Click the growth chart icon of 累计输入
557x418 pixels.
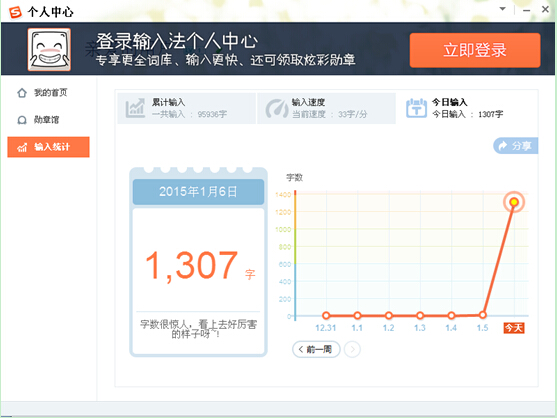coord(135,108)
